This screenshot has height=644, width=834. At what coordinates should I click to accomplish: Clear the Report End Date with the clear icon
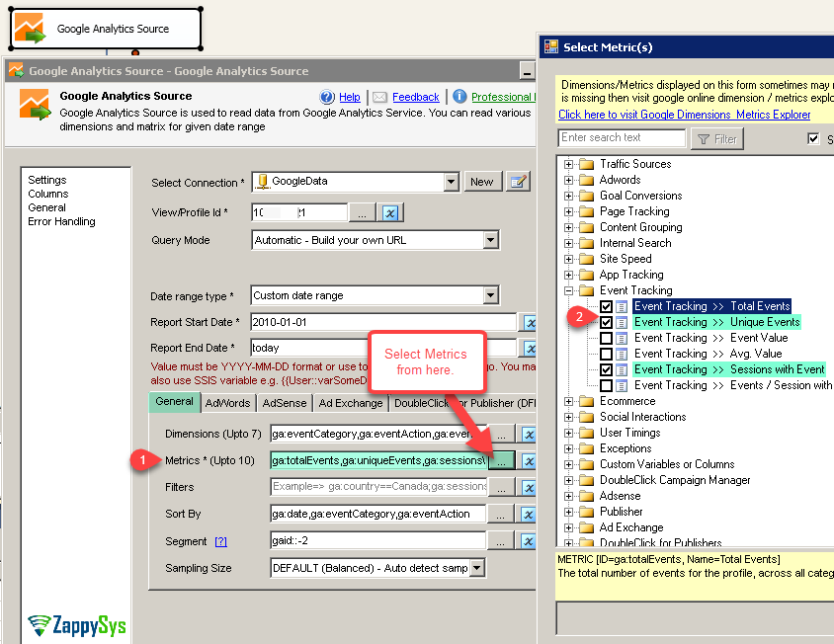(x=530, y=348)
